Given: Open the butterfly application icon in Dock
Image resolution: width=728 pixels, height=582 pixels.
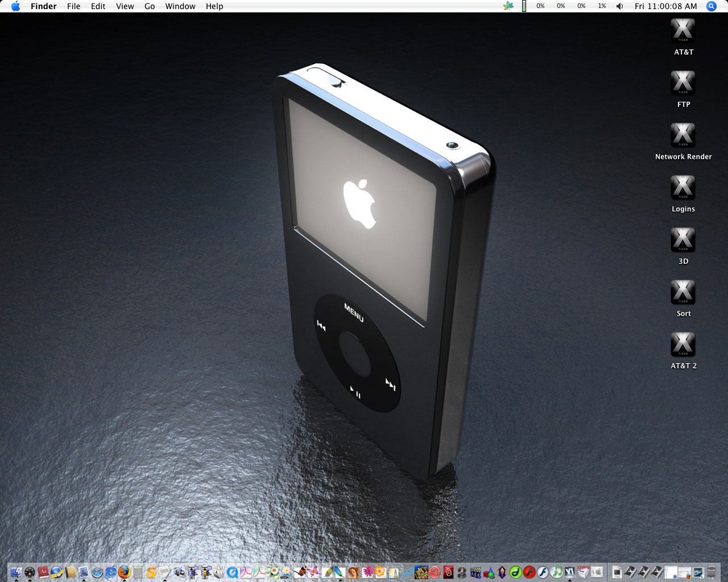Looking at the screenshot, I should [x=313, y=572].
